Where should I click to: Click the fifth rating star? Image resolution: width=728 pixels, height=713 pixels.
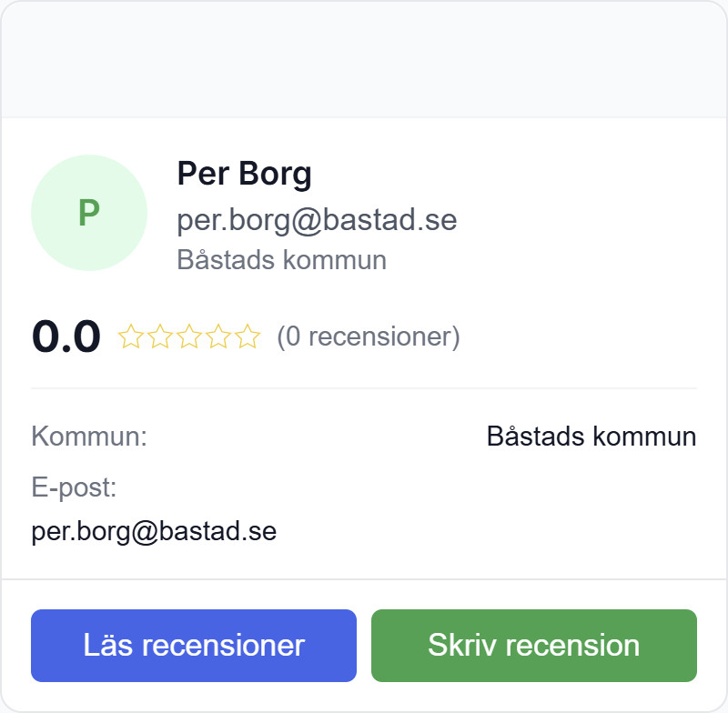click(248, 337)
